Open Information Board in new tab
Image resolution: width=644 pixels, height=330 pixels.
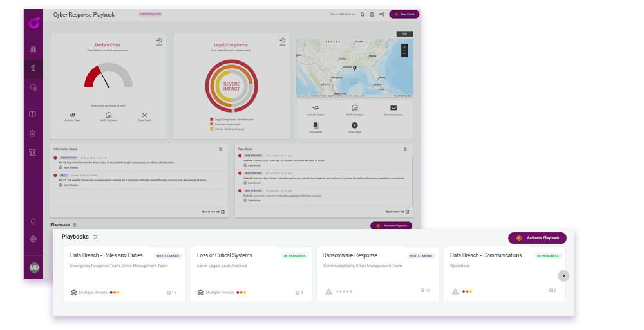click(x=213, y=212)
